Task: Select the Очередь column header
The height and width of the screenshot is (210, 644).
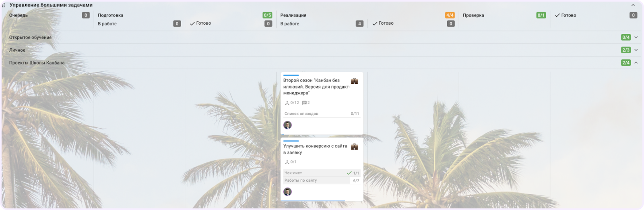Action: coord(19,15)
